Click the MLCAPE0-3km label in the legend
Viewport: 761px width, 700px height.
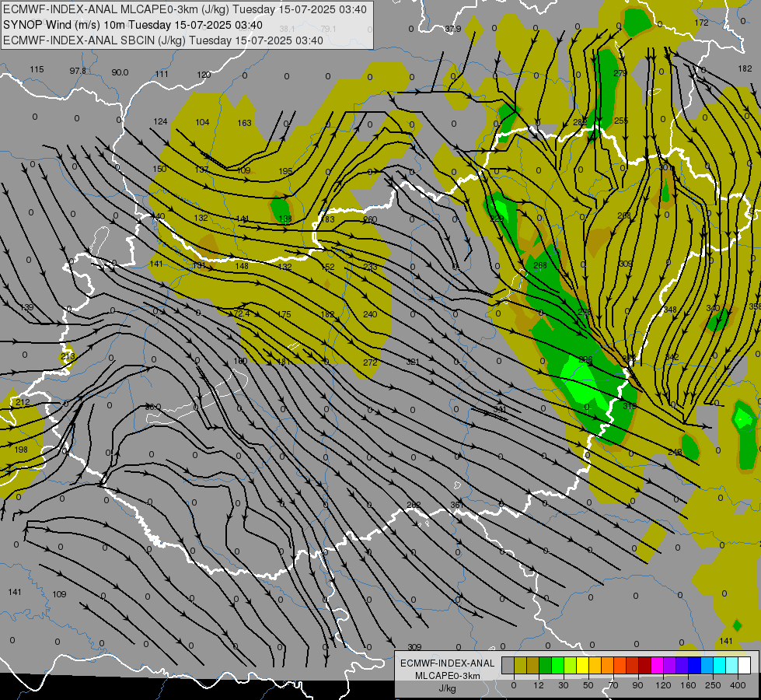click(x=448, y=676)
